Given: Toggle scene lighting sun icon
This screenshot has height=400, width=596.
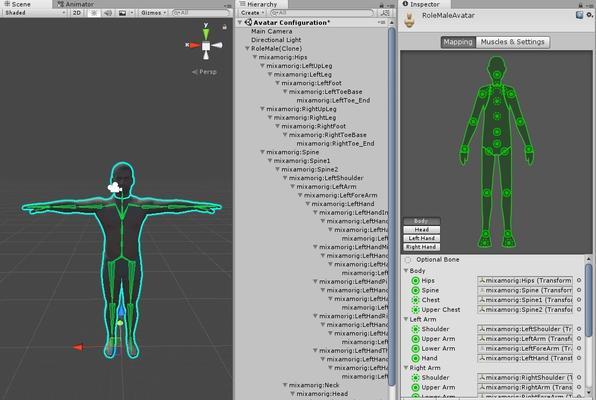Looking at the screenshot, I should 94,13.
